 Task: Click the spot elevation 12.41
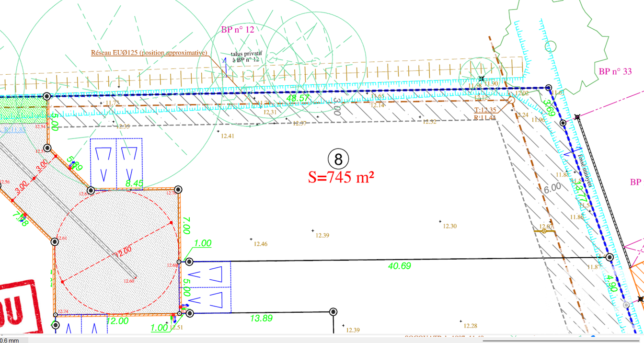click(228, 136)
